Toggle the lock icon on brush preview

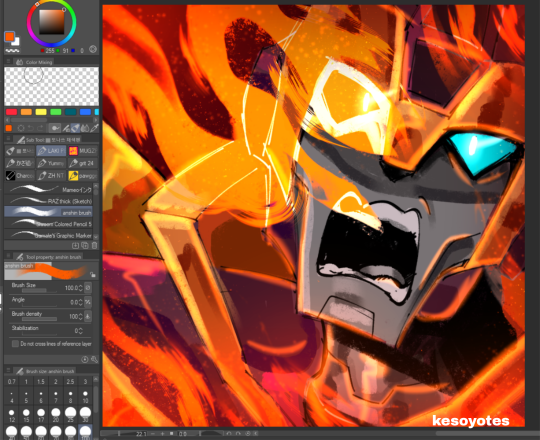click(93, 274)
